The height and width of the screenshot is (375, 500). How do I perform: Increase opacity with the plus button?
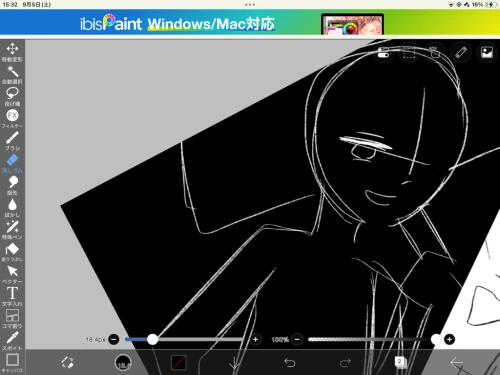[x=449, y=339]
